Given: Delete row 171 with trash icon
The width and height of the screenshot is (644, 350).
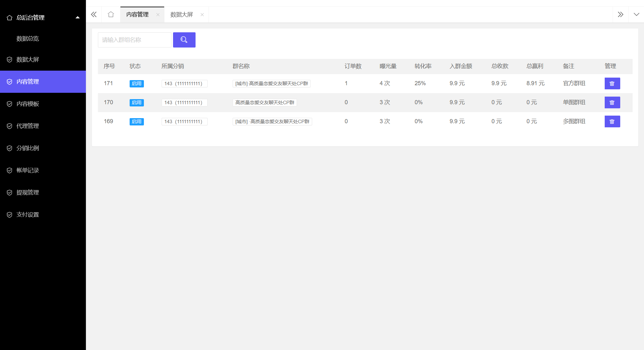Looking at the screenshot, I should click(612, 84).
